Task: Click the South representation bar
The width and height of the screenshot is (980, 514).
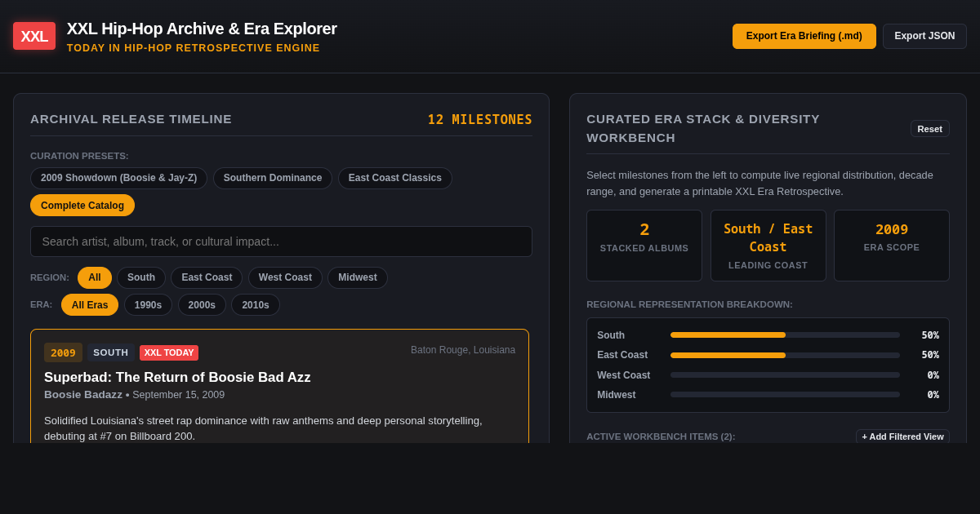Action: point(785,335)
